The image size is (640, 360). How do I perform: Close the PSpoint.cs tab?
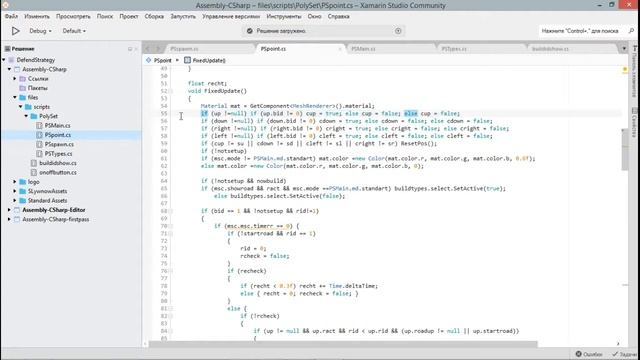coord(340,49)
